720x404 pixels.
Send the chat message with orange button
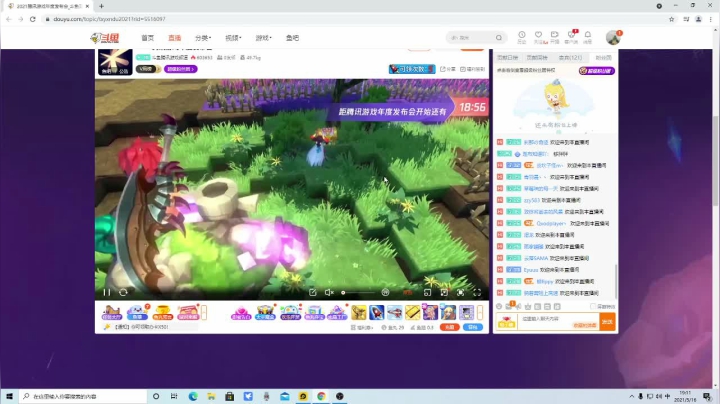point(607,322)
